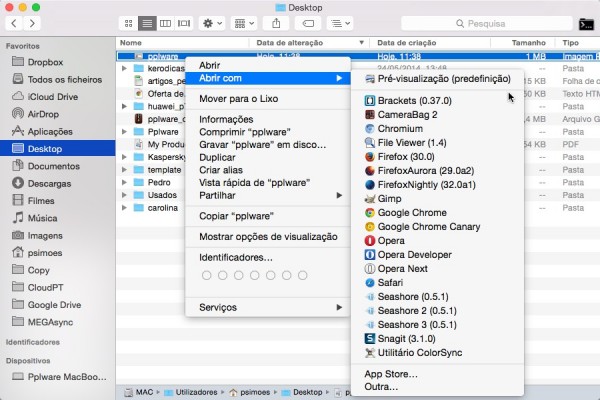Open the arrange-by grid dropdown

pos(244,24)
